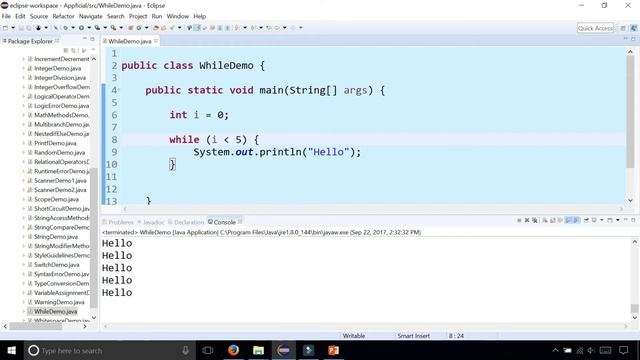Image resolution: width=640 pixels, height=360 pixels.
Task: Click the New Java Package icon
Action: [x=131, y=28]
